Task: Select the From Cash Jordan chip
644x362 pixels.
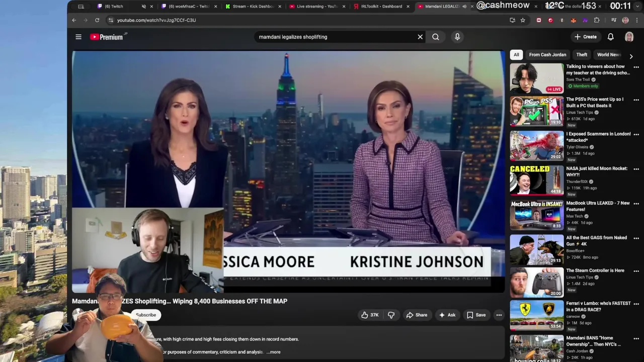Action: pos(547,55)
